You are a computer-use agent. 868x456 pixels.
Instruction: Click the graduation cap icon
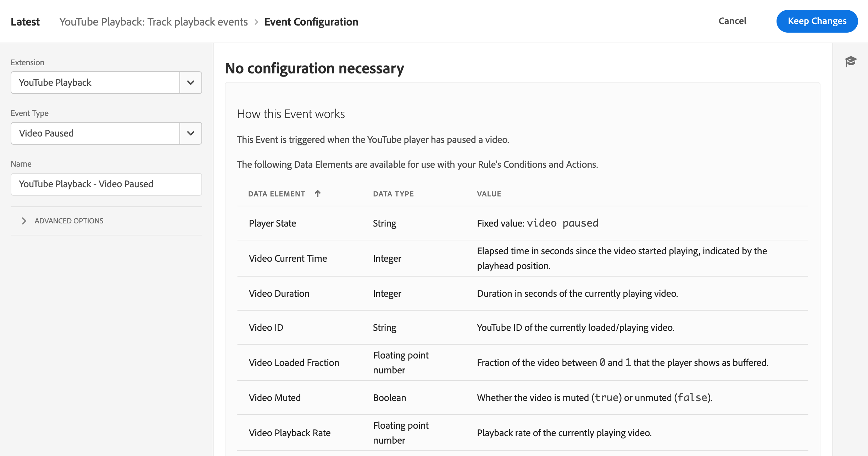pyautogui.click(x=851, y=61)
